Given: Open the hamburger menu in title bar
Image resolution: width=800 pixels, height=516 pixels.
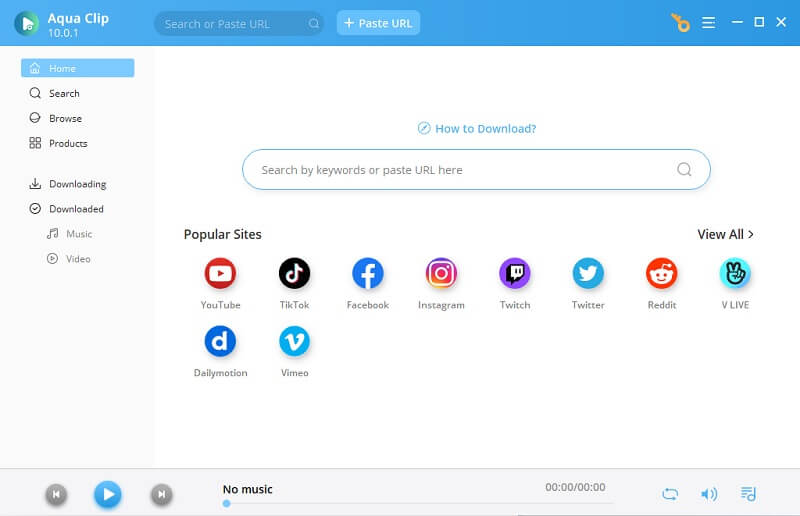Looking at the screenshot, I should tap(708, 23).
